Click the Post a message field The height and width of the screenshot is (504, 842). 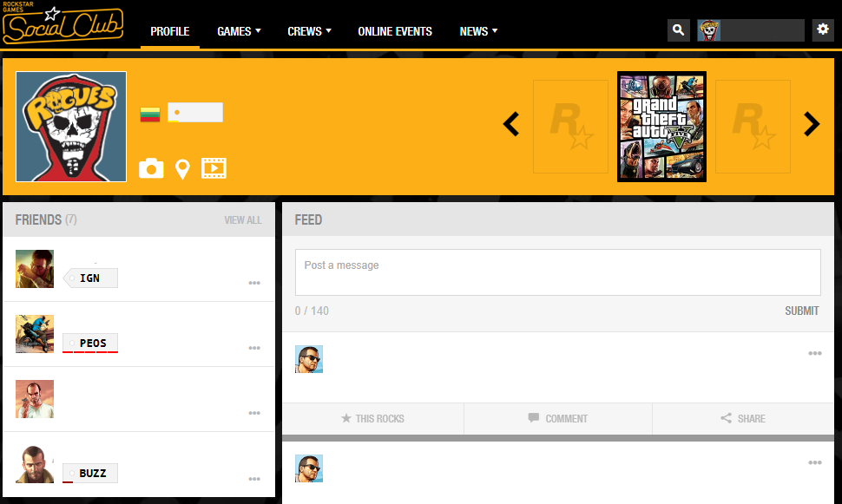[x=558, y=272]
